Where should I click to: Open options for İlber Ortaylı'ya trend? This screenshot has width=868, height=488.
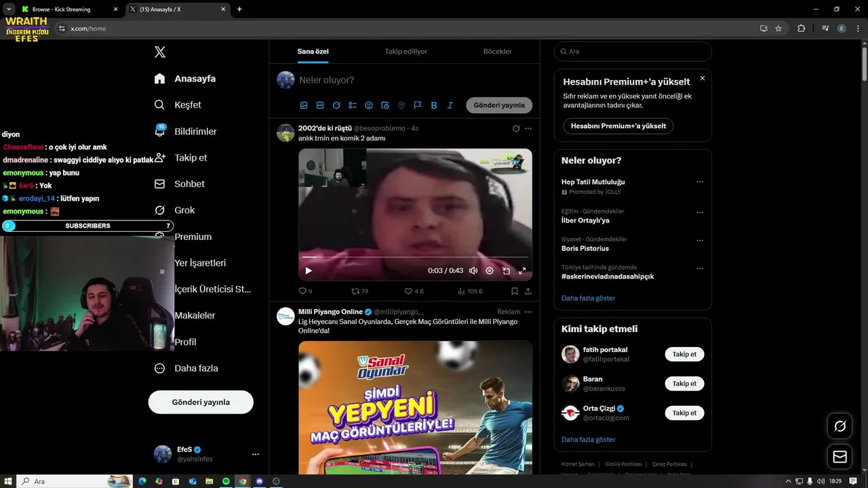[x=700, y=212]
